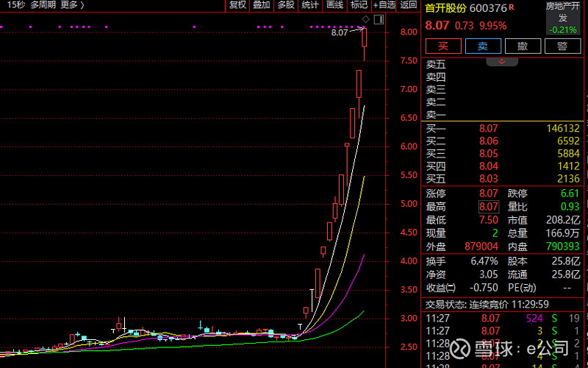The height and width of the screenshot is (368, 588).
Task: Select the 15秒 period tab
Action: (x=14, y=5)
